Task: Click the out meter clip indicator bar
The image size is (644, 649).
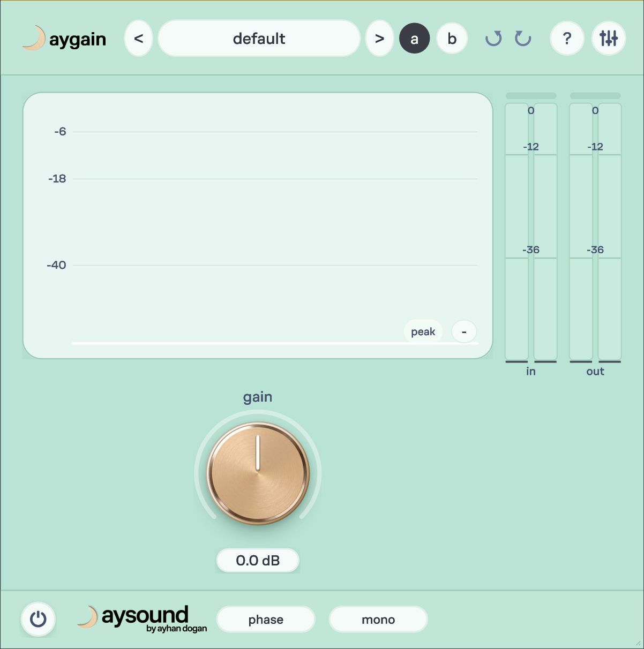Action: coord(595,95)
